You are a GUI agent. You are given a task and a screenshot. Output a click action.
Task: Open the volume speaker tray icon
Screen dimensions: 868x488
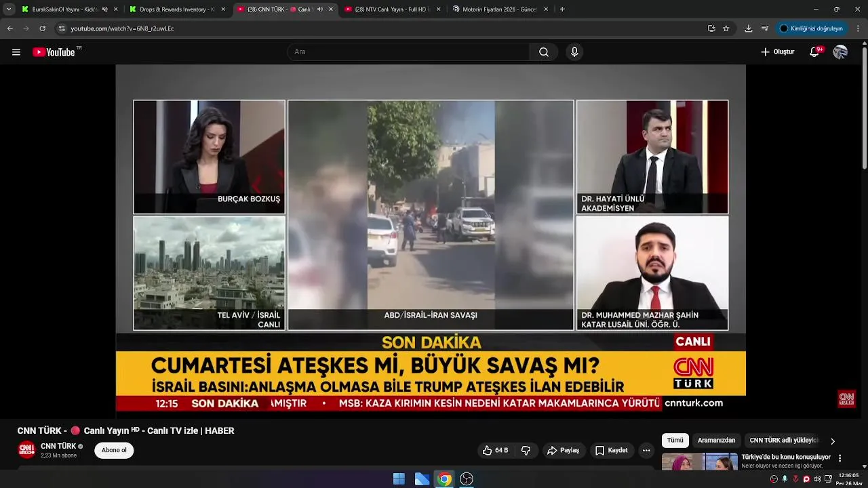(x=817, y=479)
